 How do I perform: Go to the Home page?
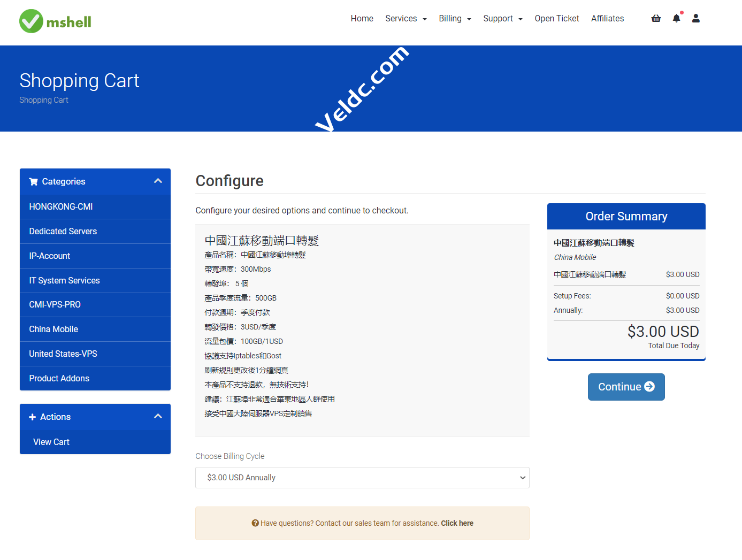pos(362,19)
